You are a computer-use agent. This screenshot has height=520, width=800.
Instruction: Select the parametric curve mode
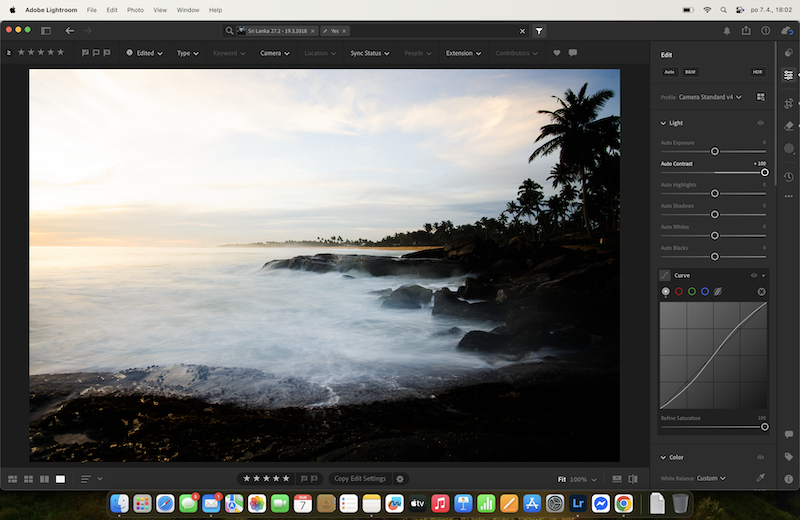(718, 291)
